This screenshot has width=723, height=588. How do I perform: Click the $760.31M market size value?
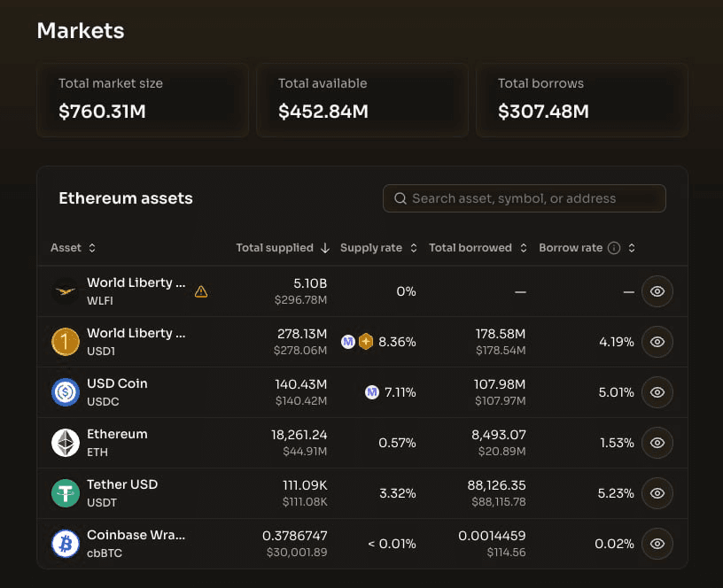point(102,112)
